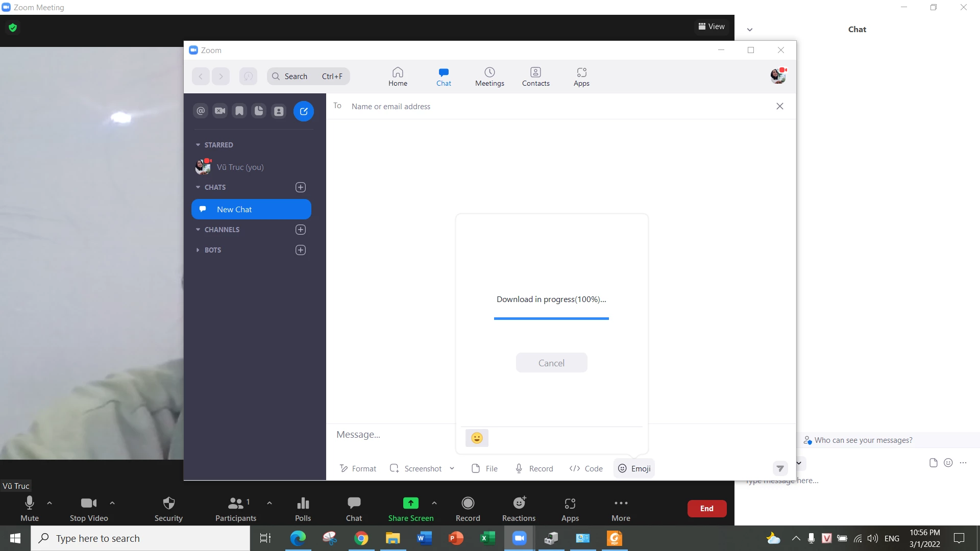Open the Screenshot dropdown arrow

pyautogui.click(x=452, y=468)
